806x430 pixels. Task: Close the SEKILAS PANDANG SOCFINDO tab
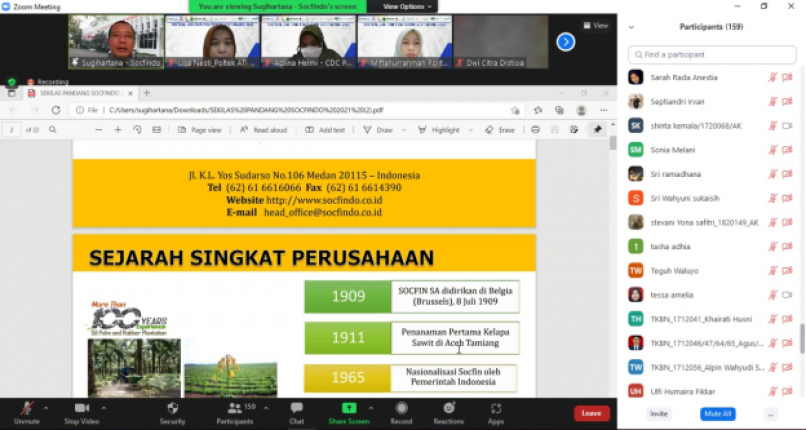pos(130,94)
